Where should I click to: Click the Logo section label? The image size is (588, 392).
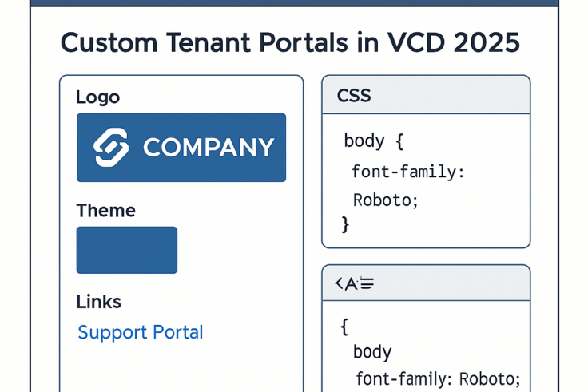(x=97, y=97)
